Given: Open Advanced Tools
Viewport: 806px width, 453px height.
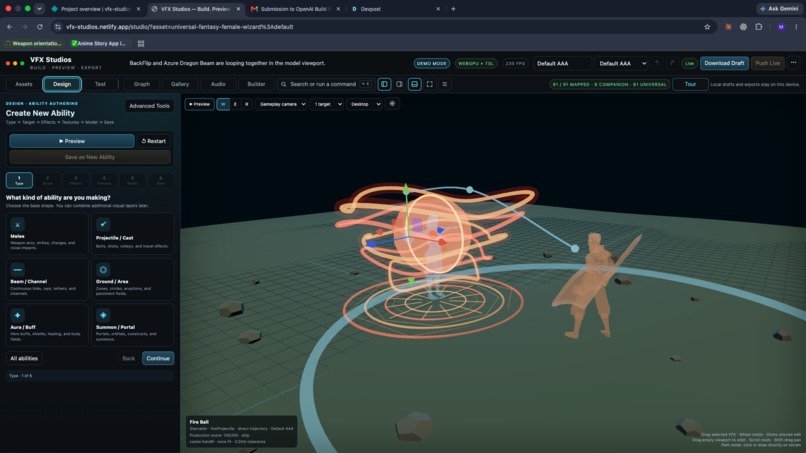Looking at the screenshot, I should point(149,105).
